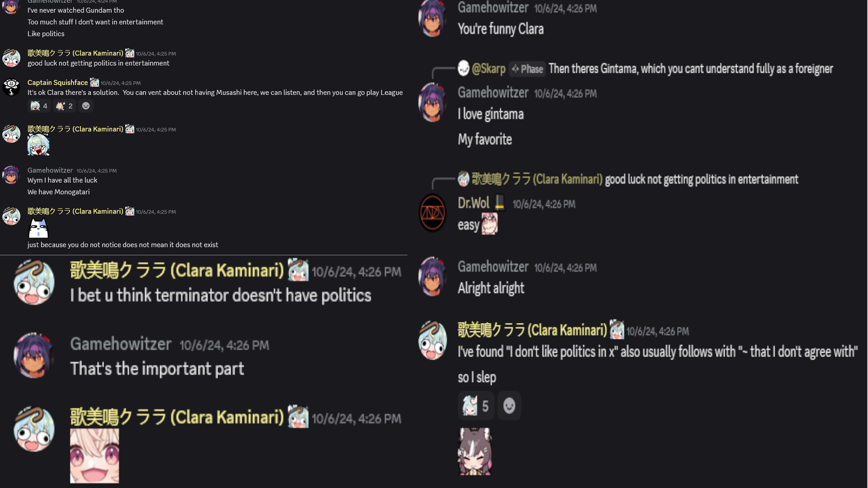This screenshot has height=488, width=868.
Task: Open add-reaction smiley under Captain Squishface message
Action: click(x=86, y=106)
